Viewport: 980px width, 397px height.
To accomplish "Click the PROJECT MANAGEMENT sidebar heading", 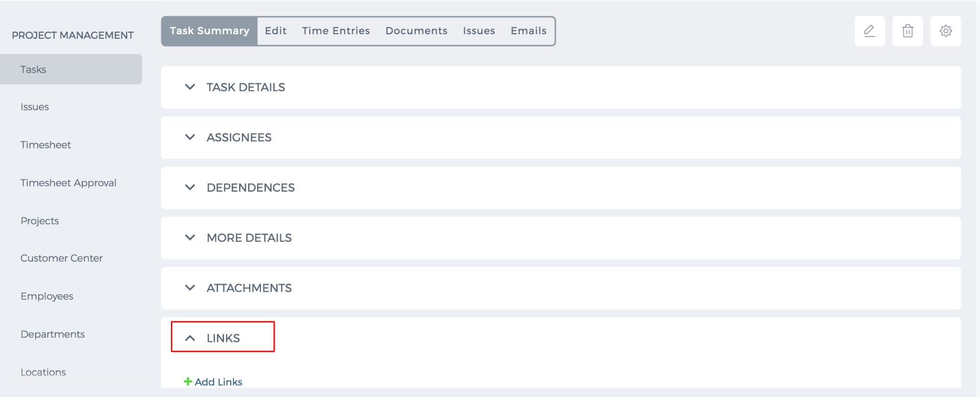I will point(72,35).
